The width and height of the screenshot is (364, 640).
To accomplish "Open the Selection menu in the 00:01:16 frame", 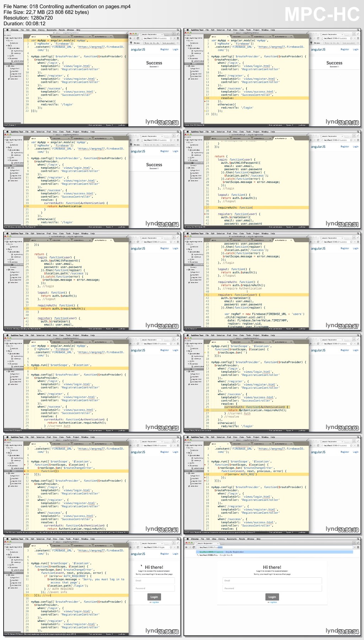I will [x=220, y=30].
